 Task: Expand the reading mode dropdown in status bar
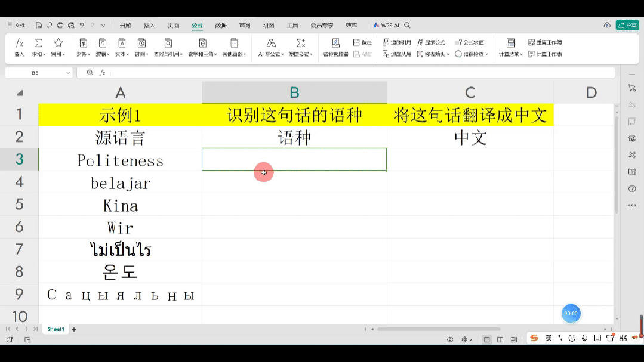(471, 339)
